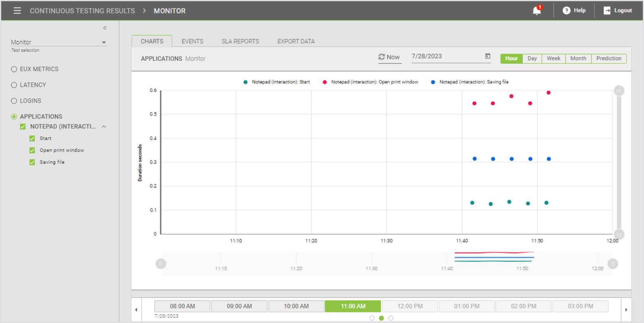This screenshot has height=323, width=644.
Task: Collapse the Notepad (Interaction) tree group
Action: click(104, 127)
